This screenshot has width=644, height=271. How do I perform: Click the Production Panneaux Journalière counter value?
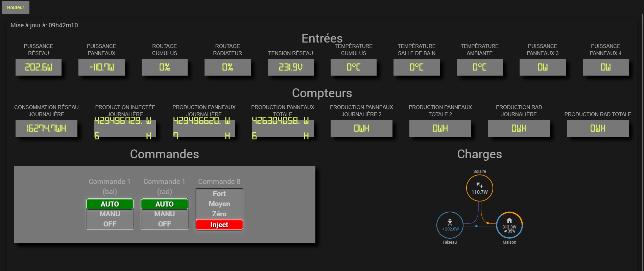[204, 128]
